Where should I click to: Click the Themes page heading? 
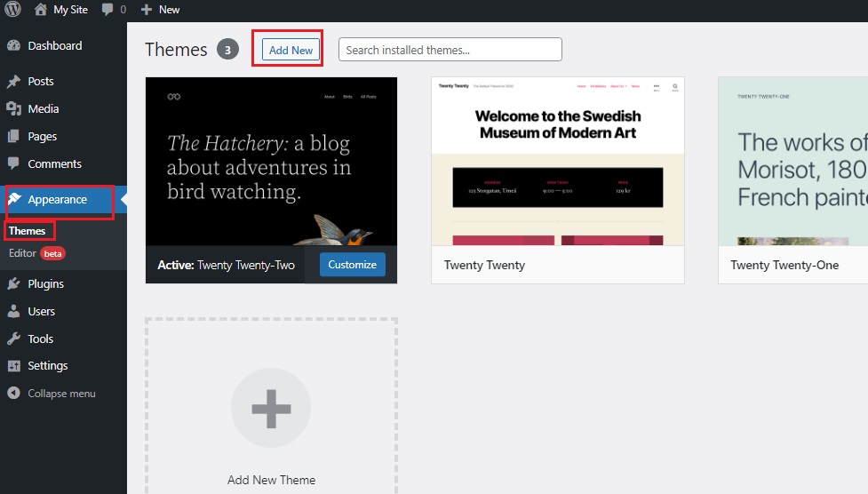(176, 50)
